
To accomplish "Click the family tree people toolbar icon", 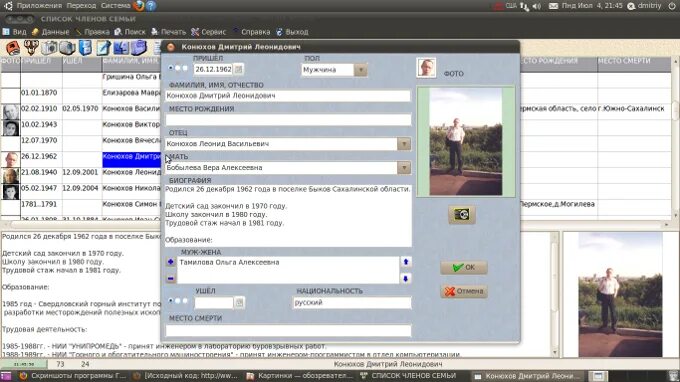I will point(31,47).
